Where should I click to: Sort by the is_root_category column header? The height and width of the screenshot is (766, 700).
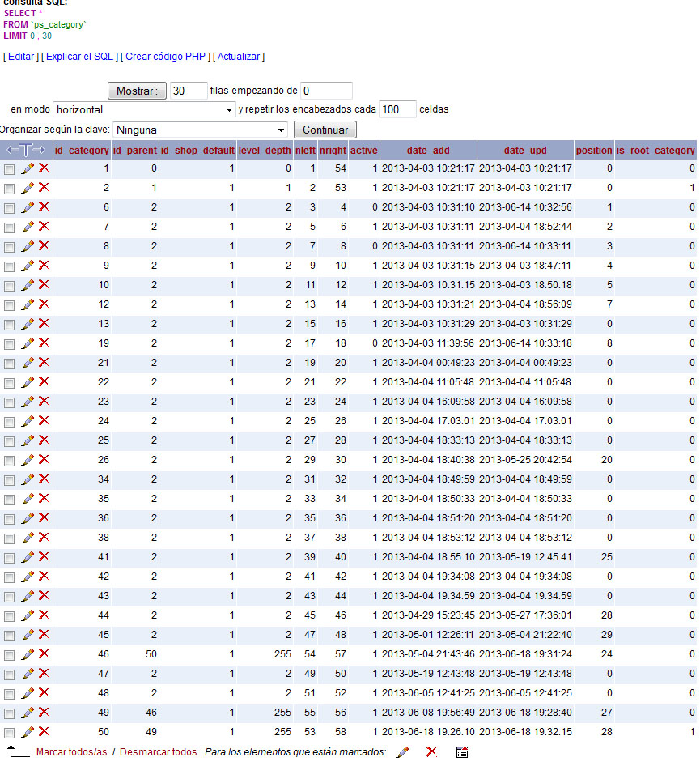(655, 151)
